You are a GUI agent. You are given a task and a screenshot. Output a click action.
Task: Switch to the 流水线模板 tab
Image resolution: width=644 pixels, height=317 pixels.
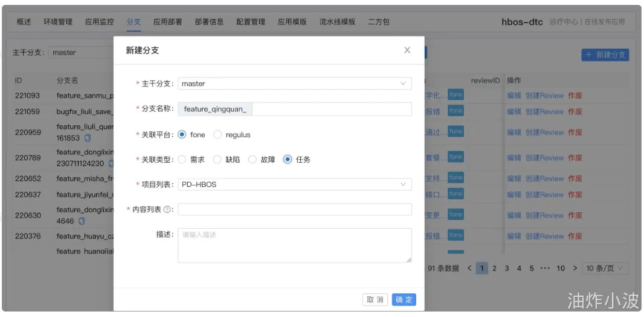tap(338, 22)
